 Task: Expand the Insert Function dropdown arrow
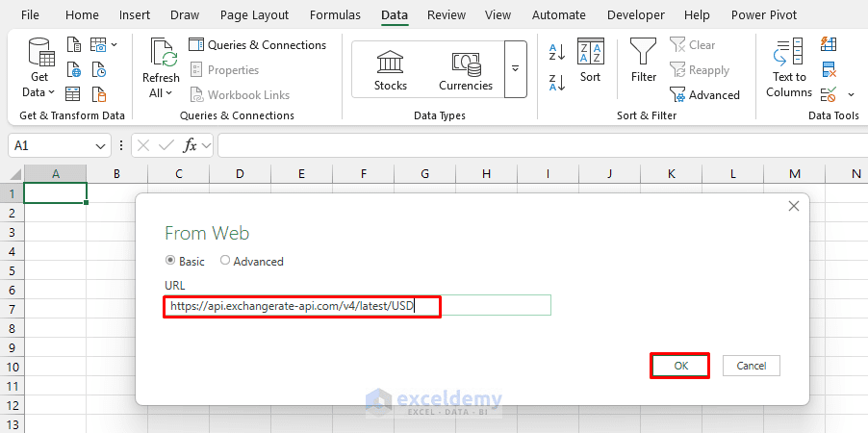pos(207,146)
